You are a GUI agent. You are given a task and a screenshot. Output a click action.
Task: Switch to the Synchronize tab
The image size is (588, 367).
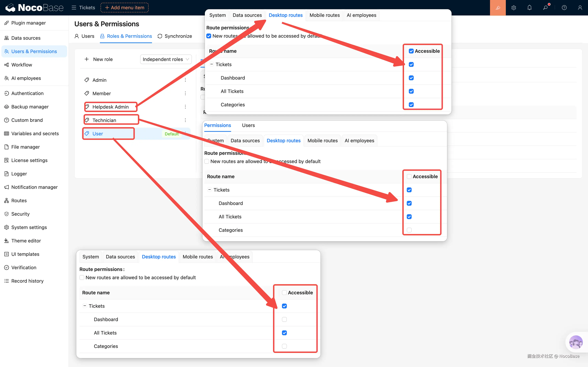[175, 36]
